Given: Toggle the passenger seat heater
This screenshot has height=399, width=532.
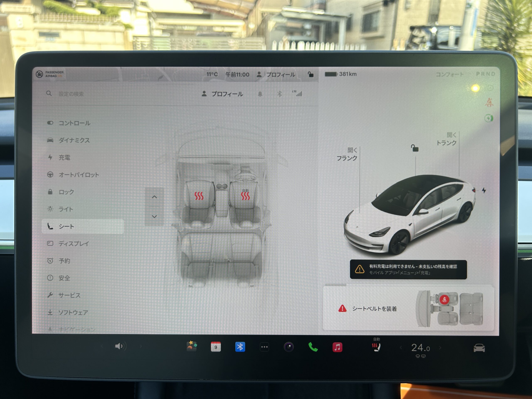Looking at the screenshot, I should click(x=199, y=196).
